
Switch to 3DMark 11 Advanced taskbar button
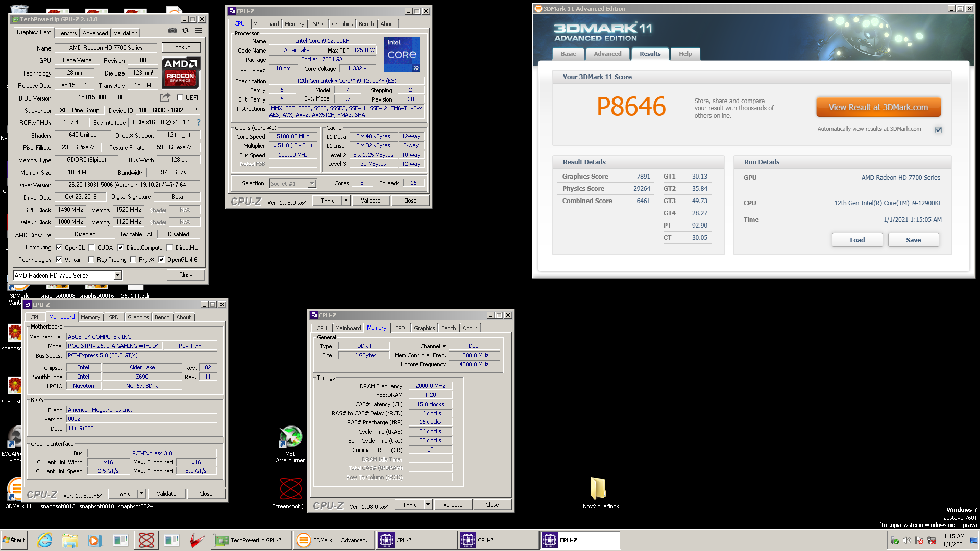(x=334, y=540)
